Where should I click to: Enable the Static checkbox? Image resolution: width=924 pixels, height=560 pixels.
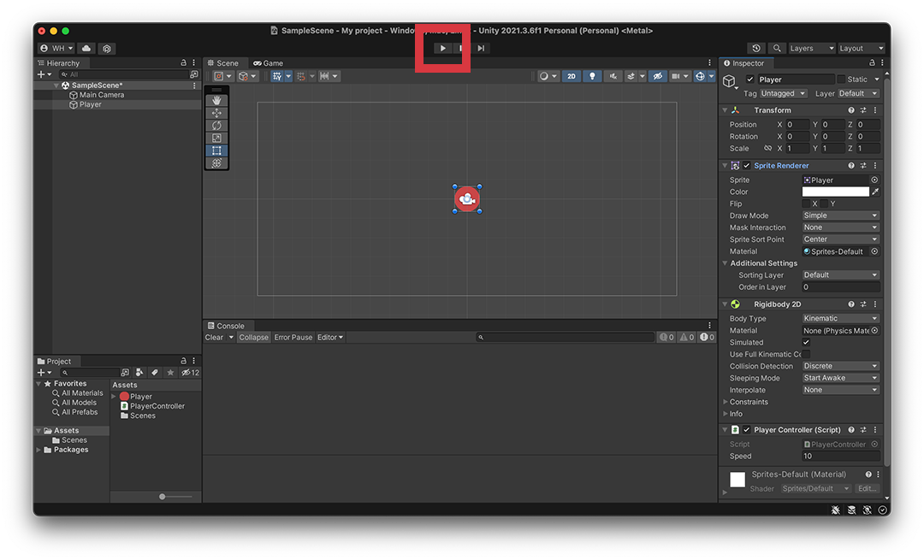click(x=841, y=79)
